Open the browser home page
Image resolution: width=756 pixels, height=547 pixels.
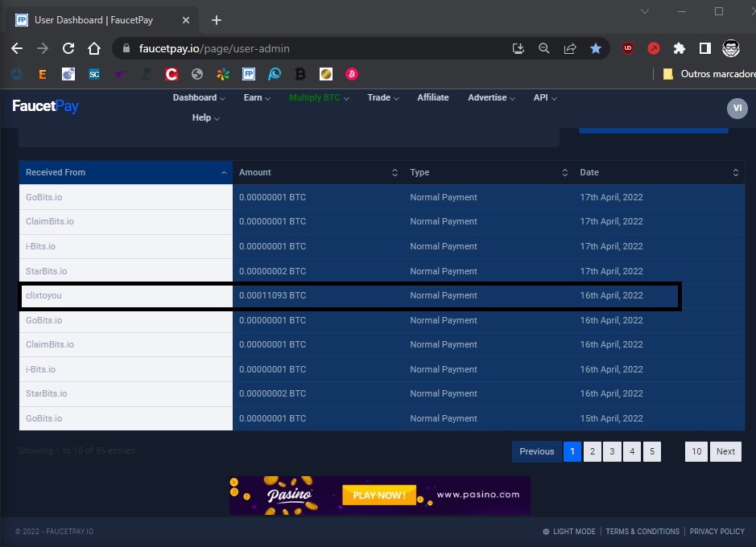point(94,48)
